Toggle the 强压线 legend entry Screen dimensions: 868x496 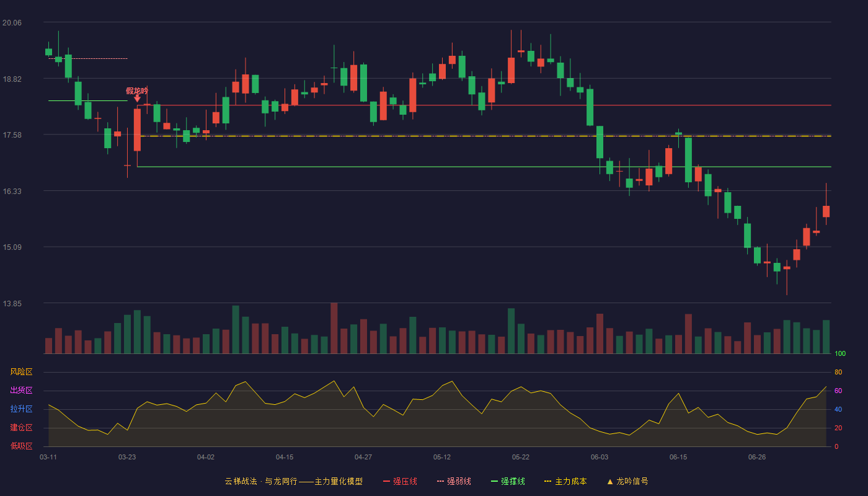(x=400, y=481)
